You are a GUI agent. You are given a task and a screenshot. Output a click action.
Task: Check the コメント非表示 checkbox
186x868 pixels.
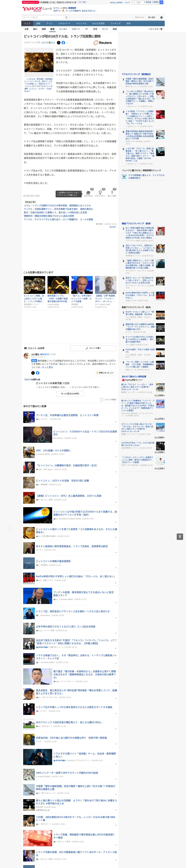(x=102, y=400)
